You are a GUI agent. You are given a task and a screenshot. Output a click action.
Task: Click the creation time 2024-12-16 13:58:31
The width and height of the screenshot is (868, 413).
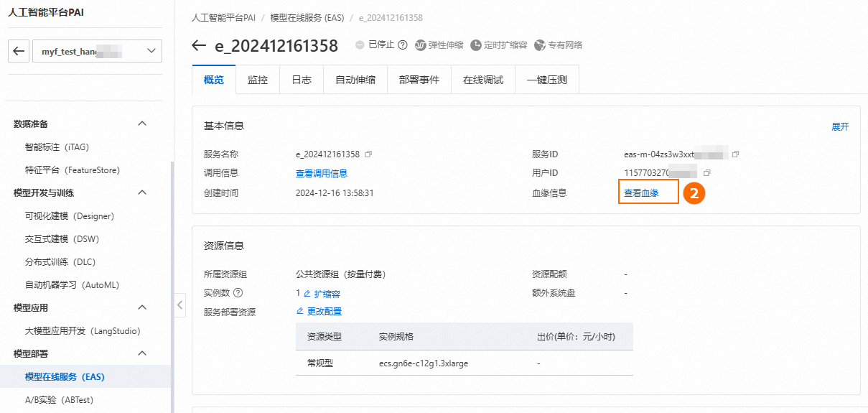click(335, 192)
